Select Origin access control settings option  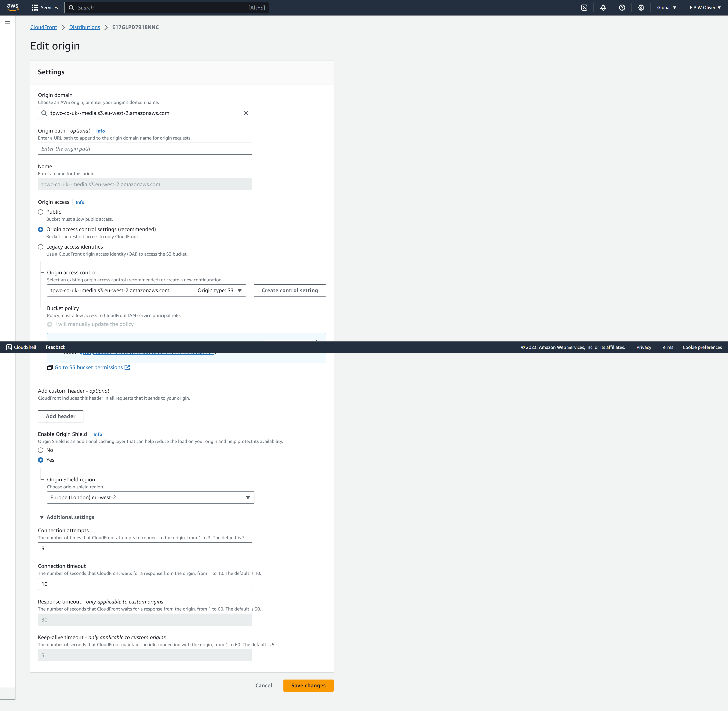(41, 230)
